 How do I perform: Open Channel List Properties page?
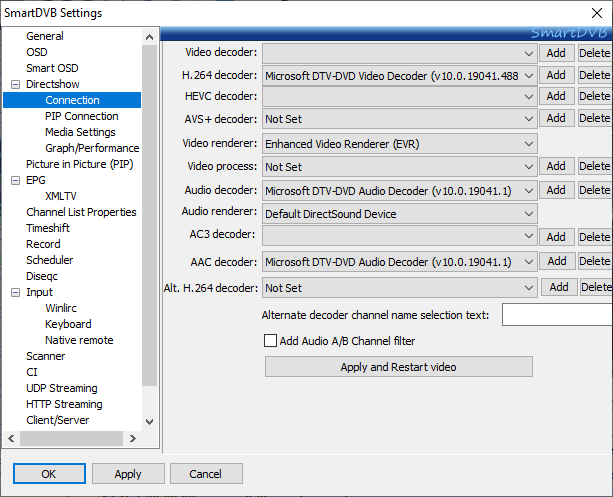(x=81, y=212)
